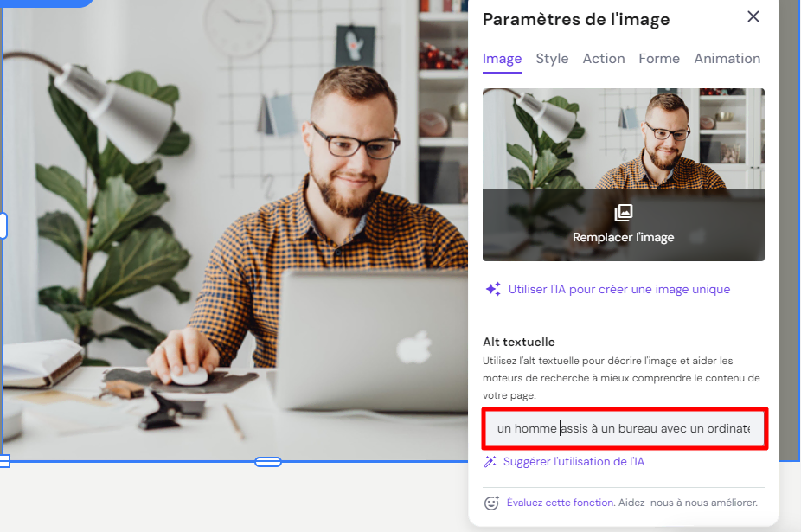Click the left edge resize handle

pos(3,226)
